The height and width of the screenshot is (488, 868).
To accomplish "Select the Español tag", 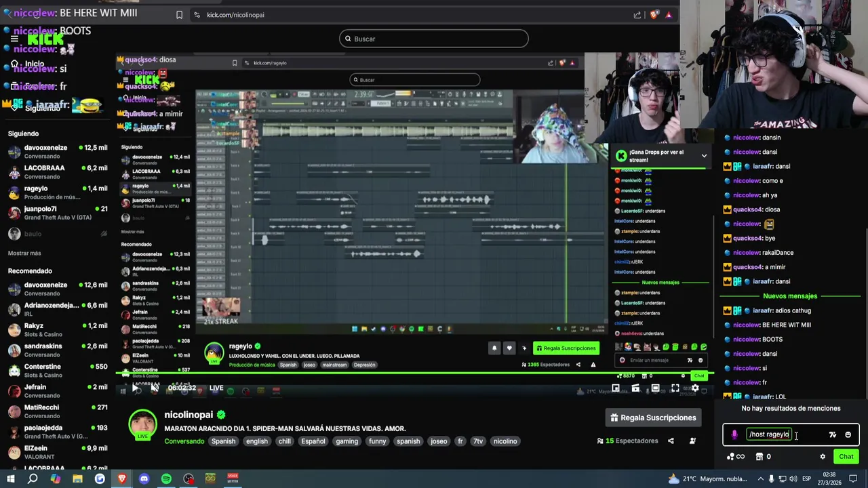I will [x=313, y=441].
